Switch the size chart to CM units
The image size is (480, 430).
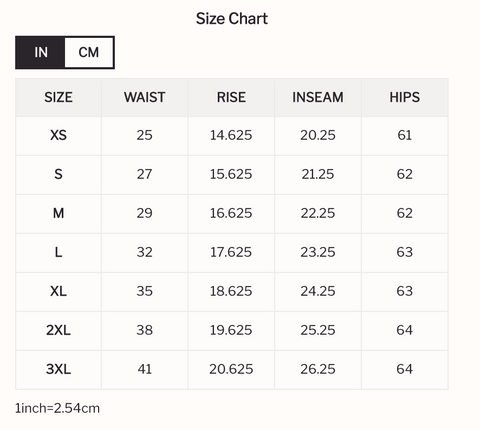[89, 52]
